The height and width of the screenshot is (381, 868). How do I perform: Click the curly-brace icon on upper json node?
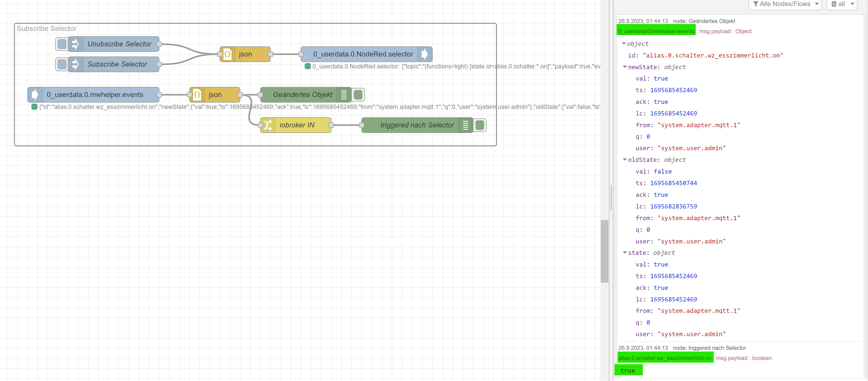click(x=228, y=54)
